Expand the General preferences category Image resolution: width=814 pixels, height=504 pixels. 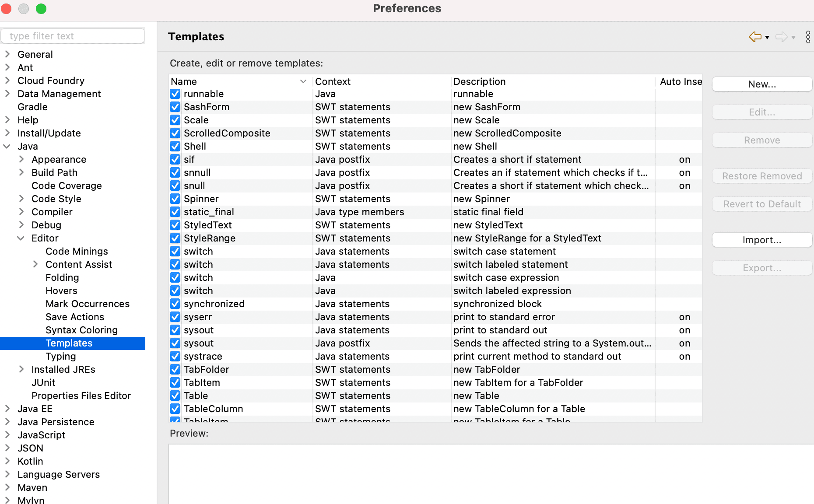coord(7,54)
